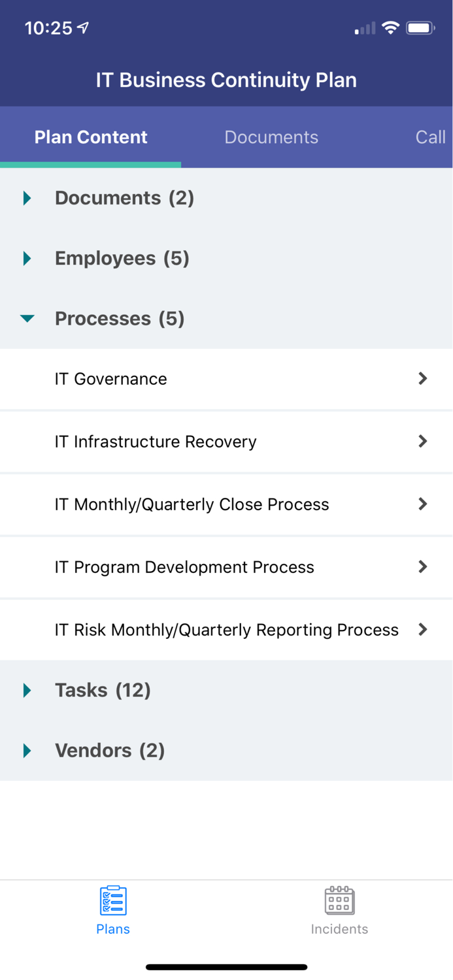Expand the Documents (2) section triangle
Image resolution: width=453 pixels, height=980 pixels.
click(27, 198)
